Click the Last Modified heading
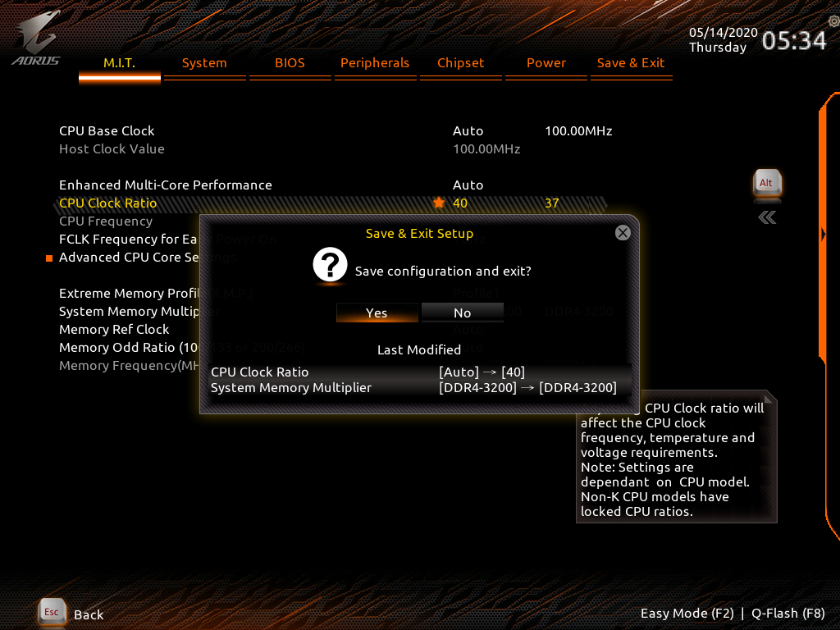The height and width of the screenshot is (630, 840). point(419,349)
